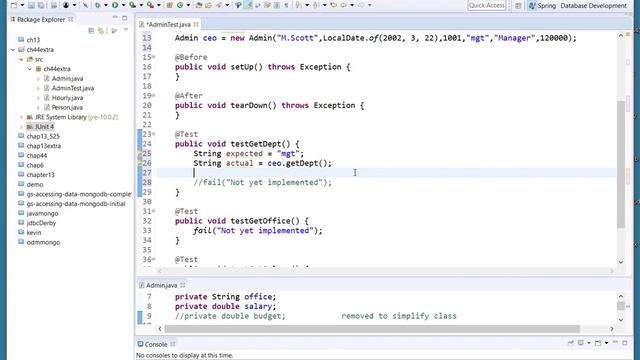Click the warning marker on line 26
Screen dimensions: 640x360
(140, 163)
